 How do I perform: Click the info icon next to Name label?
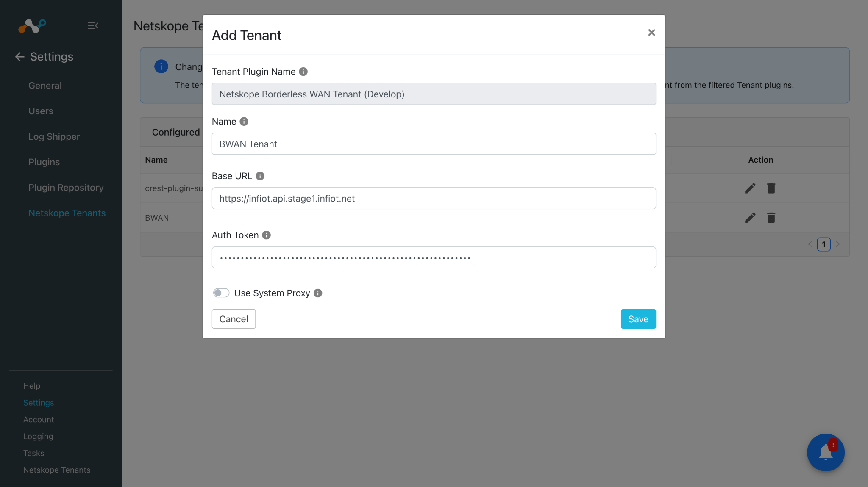244,122
